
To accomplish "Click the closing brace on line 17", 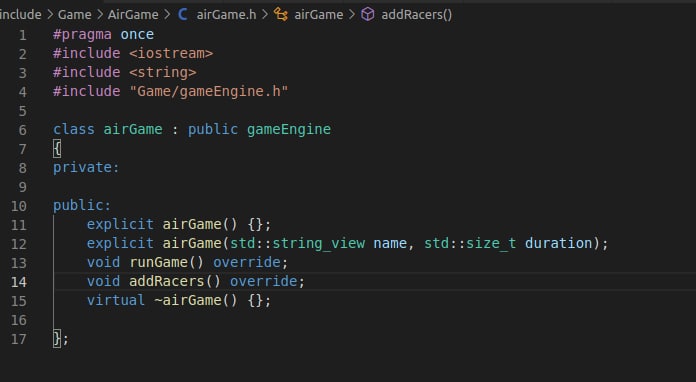I will [x=57, y=339].
